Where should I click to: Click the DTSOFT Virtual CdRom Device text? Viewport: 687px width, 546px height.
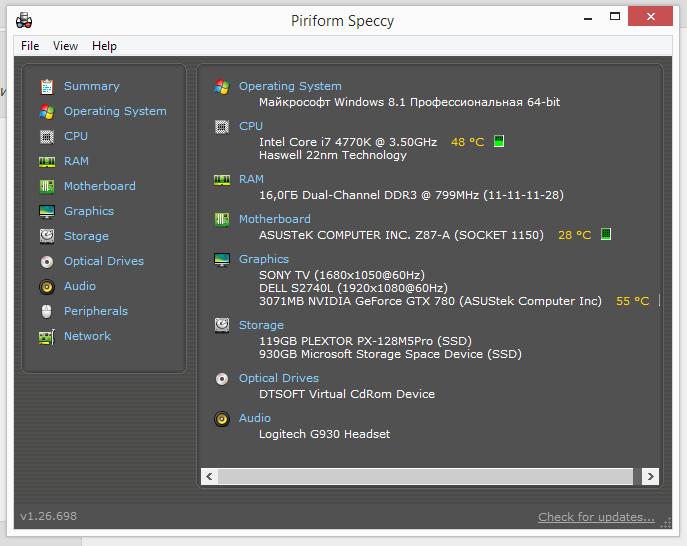coord(347,394)
